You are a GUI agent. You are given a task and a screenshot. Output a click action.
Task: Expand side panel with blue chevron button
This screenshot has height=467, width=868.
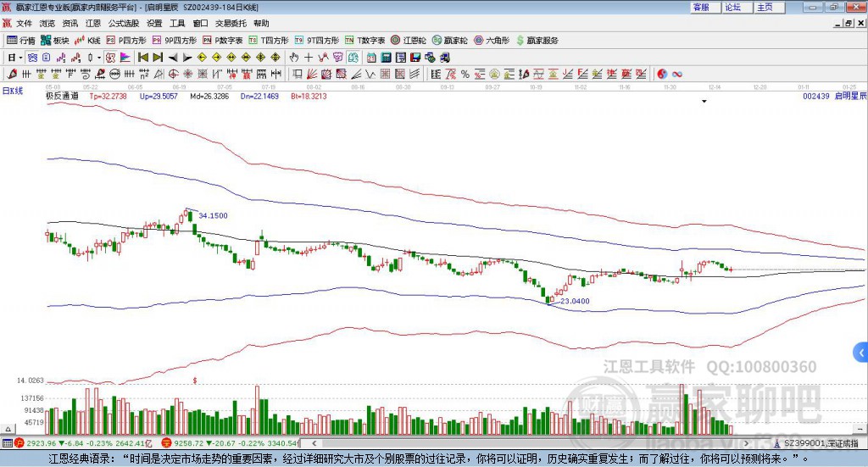tap(861, 352)
